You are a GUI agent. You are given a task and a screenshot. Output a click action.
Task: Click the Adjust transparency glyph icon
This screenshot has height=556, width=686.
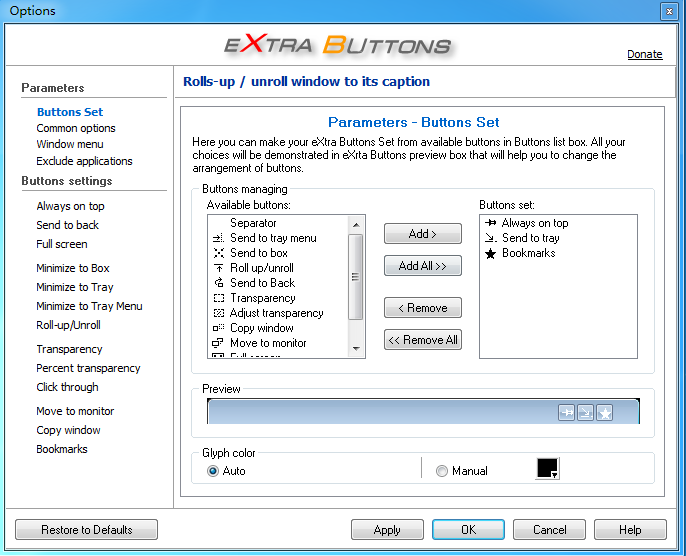pyautogui.click(x=218, y=313)
